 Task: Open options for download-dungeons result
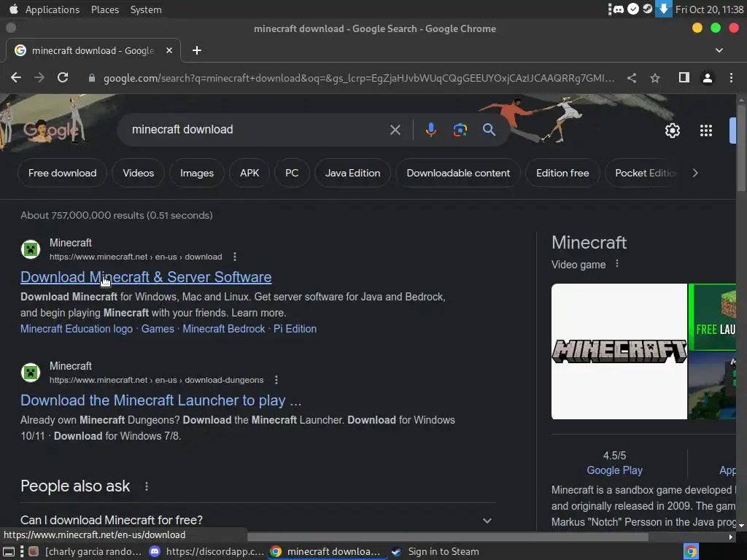pos(276,380)
